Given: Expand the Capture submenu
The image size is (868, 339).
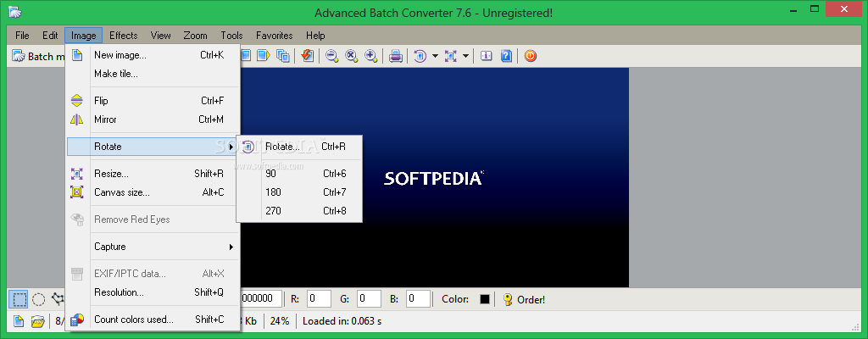Looking at the screenshot, I should [153, 247].
